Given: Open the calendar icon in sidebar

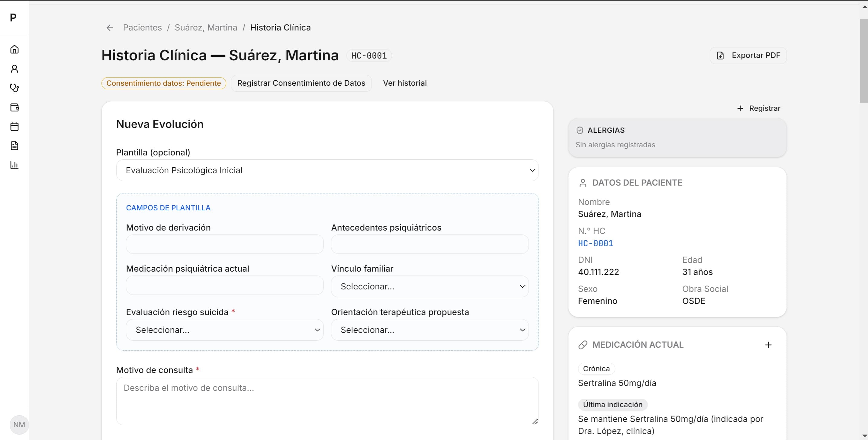Looking at the screenshot, I should [14, 126].
